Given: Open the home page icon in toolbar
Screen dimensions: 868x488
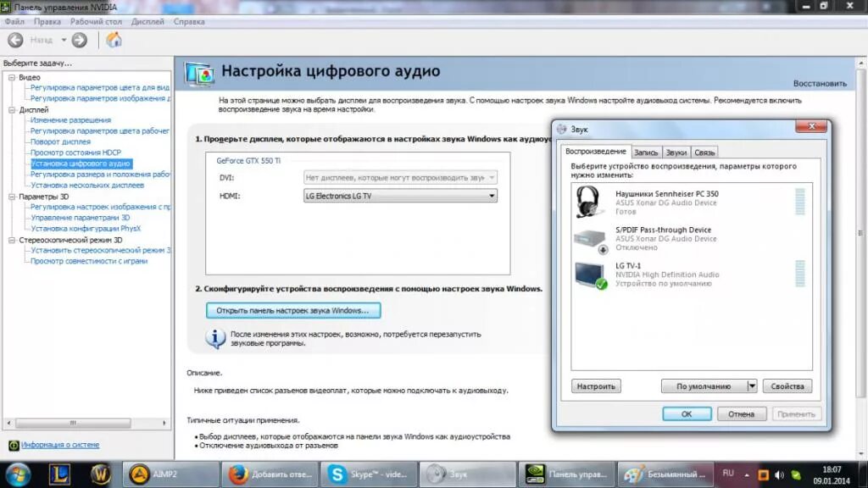Looking at the screenshot, I should pyautogui.click(x=114, y=40).
